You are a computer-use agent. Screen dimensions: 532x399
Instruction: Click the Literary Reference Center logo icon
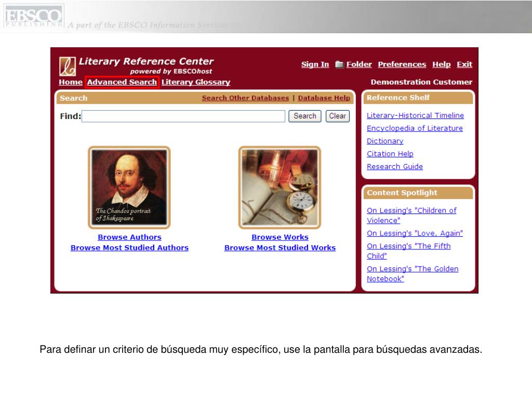tap(68, 66)
